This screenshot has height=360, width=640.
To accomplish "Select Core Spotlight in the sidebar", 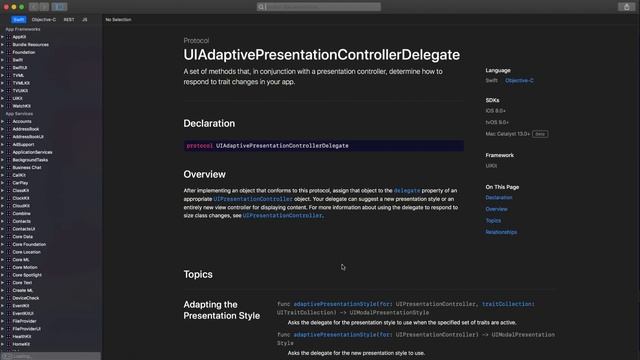I will [x=27, y=275].
